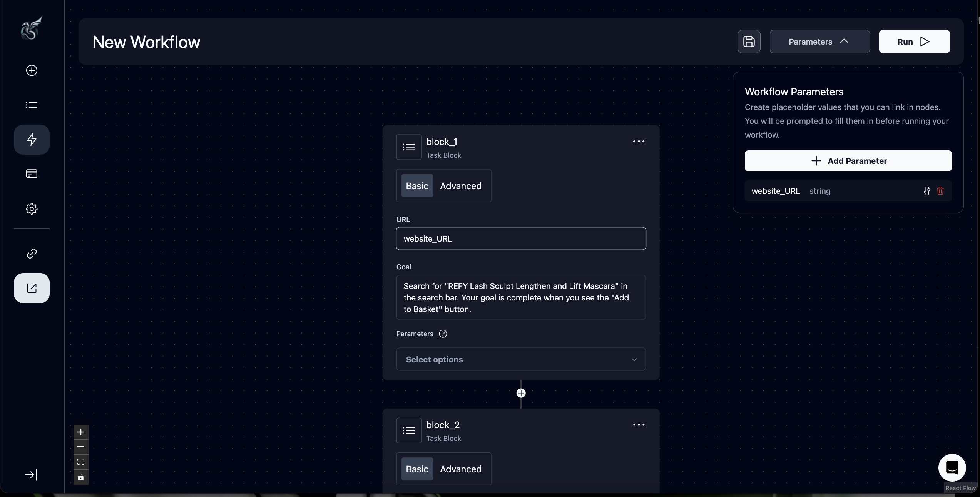
Task: Open the settings gear in sidebar
Action: [32, 209]
